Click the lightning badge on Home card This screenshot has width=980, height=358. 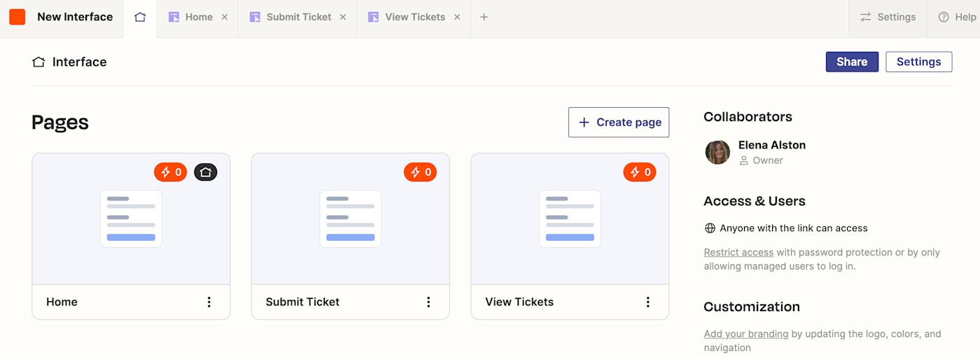171,172
